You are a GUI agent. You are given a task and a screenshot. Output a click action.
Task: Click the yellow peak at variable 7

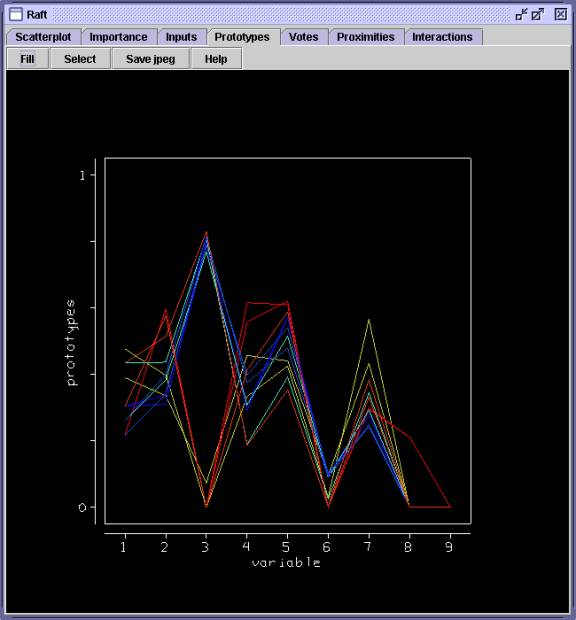click(369, 320)
